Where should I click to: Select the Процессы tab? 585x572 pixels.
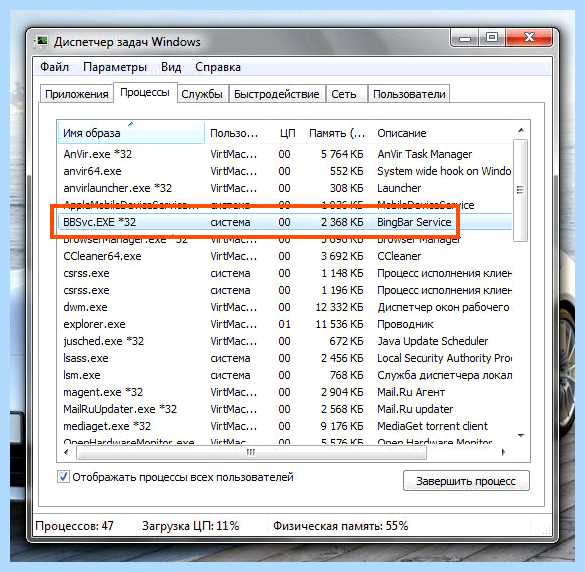coord(145,92)
